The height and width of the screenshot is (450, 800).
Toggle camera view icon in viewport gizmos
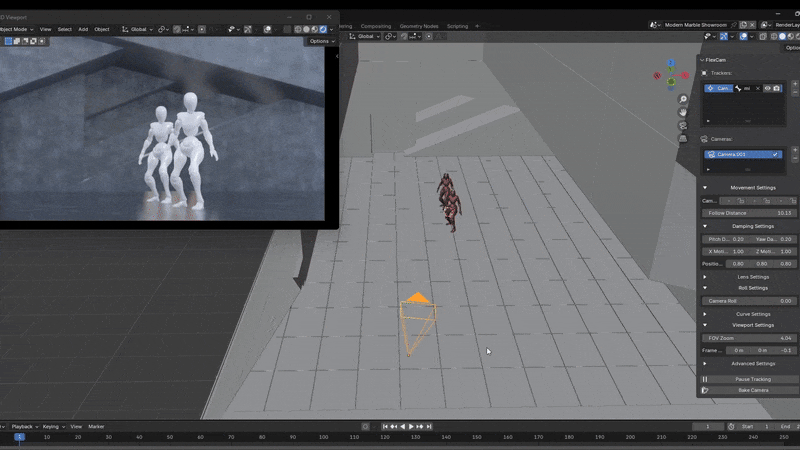click(683, 126)
